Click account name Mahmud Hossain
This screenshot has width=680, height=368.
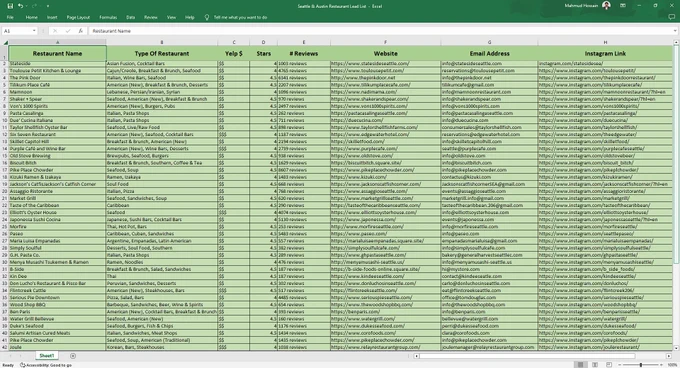pyautogui.click(x=581, y=6)
